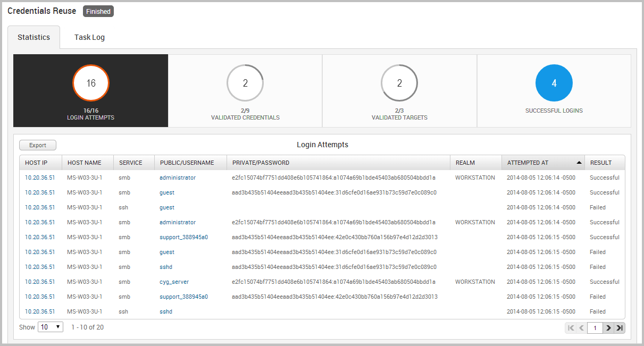
Task: Open the support_388945a0 username link
Action: pos(183,237)
